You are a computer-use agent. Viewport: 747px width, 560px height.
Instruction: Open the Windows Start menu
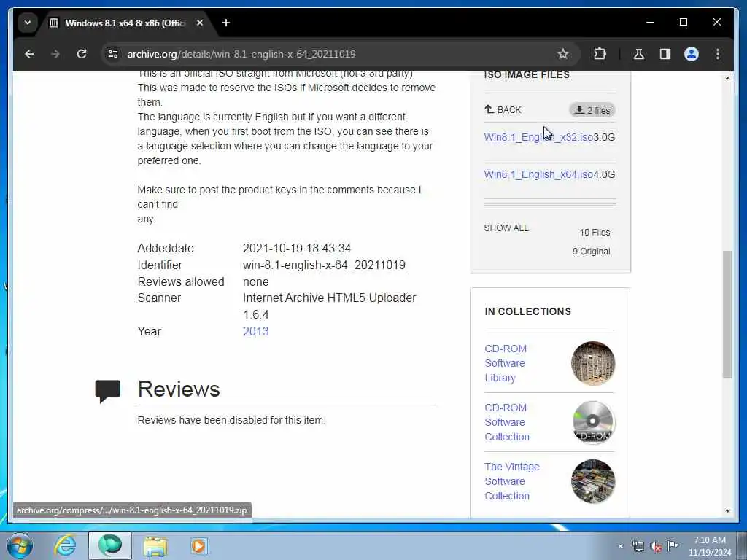(x=20, y=545)
